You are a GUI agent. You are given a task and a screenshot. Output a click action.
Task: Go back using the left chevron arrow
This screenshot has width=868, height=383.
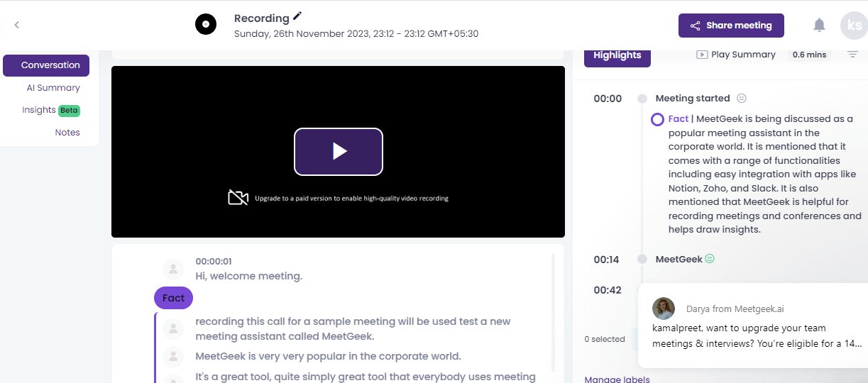point(17,25)
